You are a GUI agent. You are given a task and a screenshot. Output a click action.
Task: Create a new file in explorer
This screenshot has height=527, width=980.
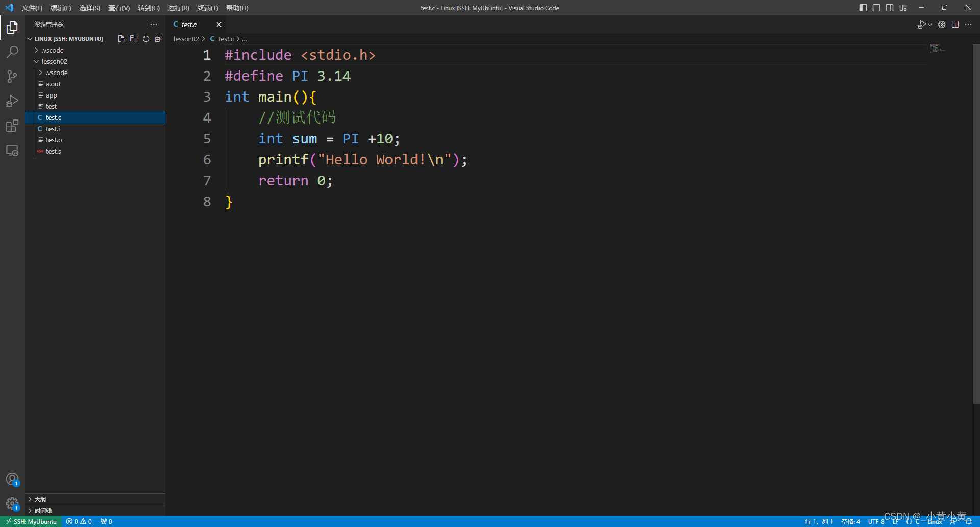point(121,39)
